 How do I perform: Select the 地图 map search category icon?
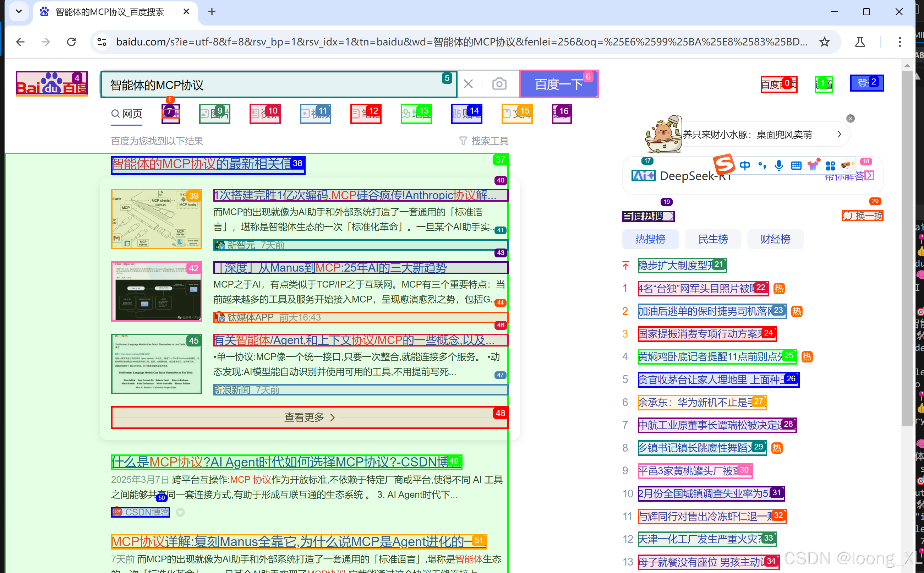coord(416,114)
